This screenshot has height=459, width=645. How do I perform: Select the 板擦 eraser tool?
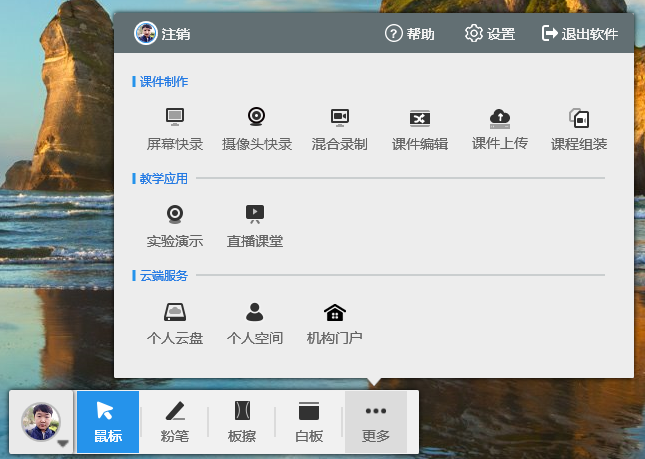(241, 421)
